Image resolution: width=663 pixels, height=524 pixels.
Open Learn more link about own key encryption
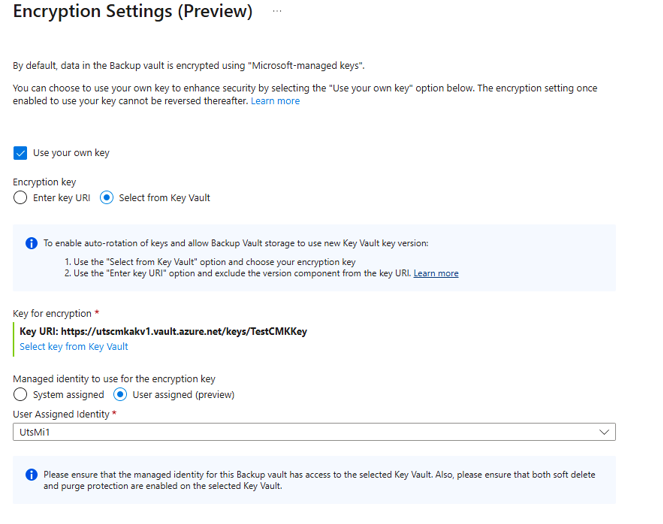click(x=275, y=101)
